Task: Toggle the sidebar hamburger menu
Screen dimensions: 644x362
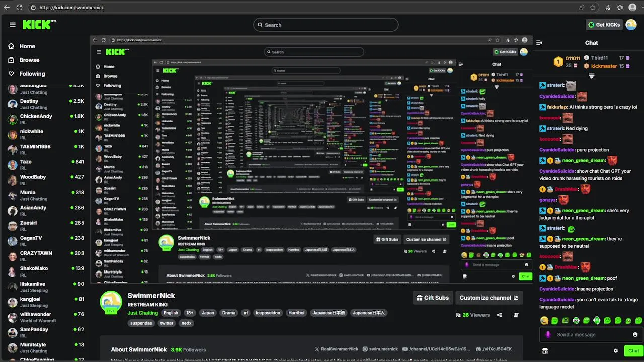Action: (12, 25)
